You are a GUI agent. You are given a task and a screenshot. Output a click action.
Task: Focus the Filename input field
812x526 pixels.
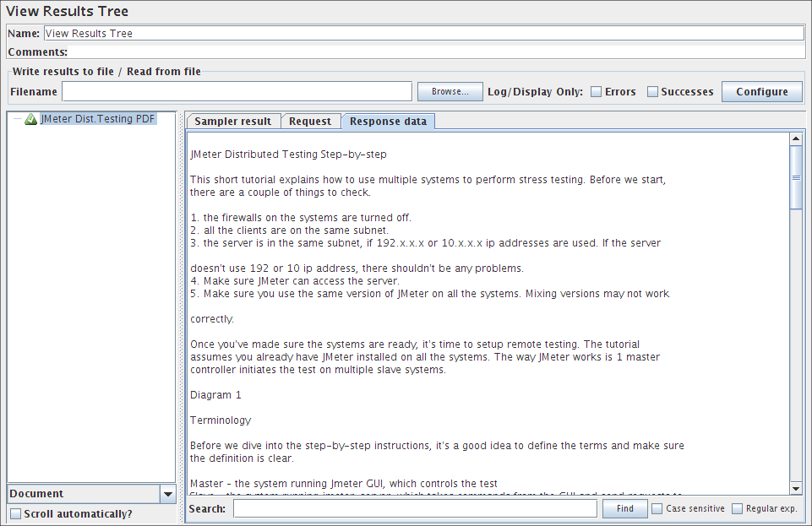coord(237,92)
